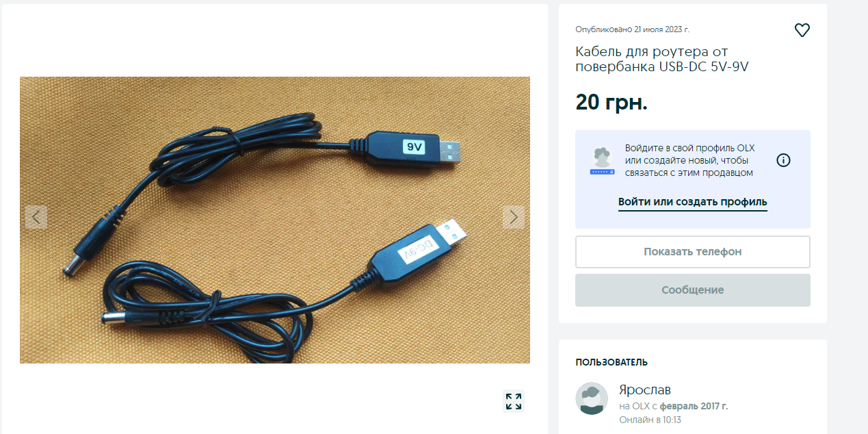The height and width of the screenshot is (434, 868).
Task: Click seller Ярослав's avatar picture
Action: (x=592, y=398)
